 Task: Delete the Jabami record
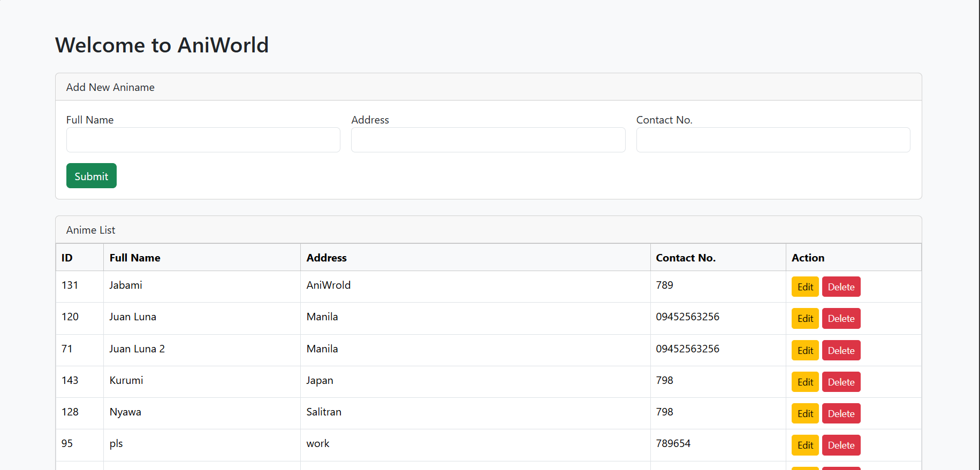pyautogui.click(x=840, y=287)
